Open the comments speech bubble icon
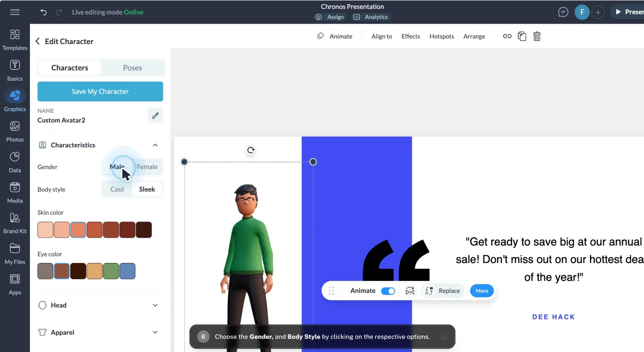Screen dimensions: 644x352 pos(563,12)
